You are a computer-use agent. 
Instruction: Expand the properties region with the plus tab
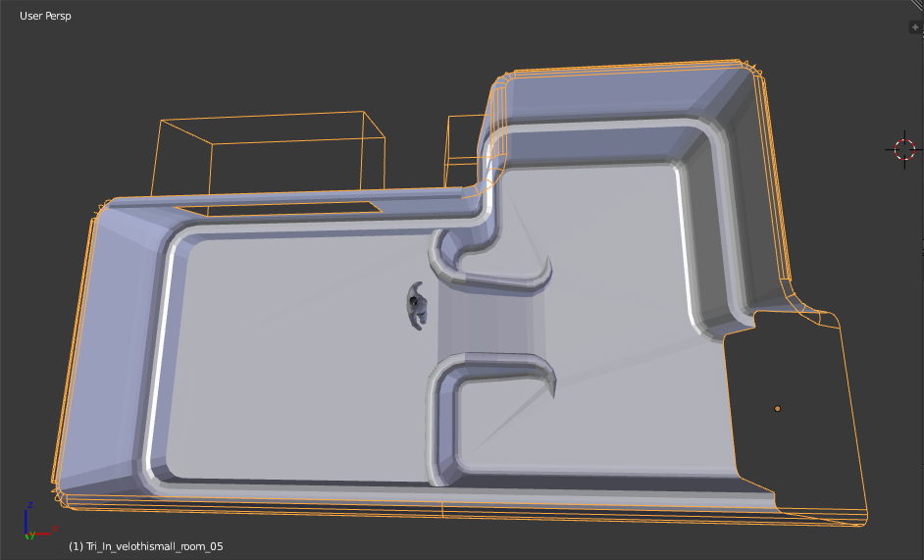click(x=915, y=27)
